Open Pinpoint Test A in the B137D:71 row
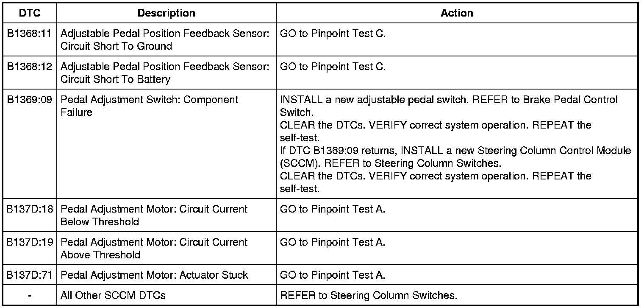Image resolution: width=644 pixels, height=308 pixels. [x=333, y=275]
